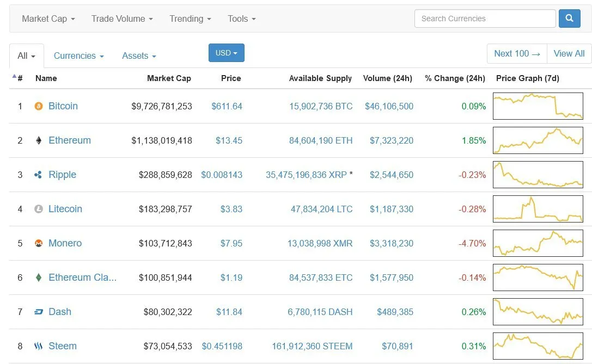592x364 pixels.
Task: Focus the Search Currencies field
Action: click(x=485, y=18)
